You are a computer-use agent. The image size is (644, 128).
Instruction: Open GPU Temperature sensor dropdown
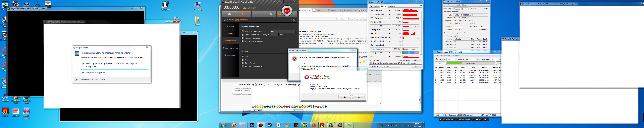389,18
